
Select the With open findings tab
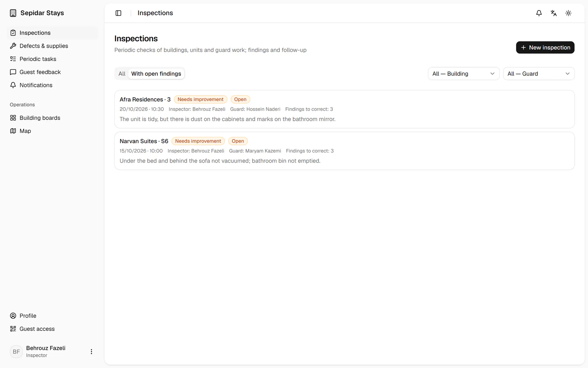pyautogui.click(x=156, y=74)
